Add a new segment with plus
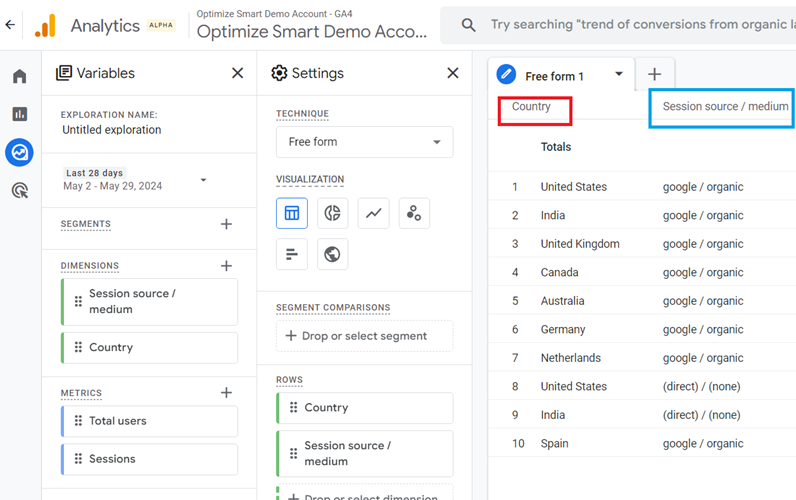The image size is (796, 500). (x=226, y=224)
